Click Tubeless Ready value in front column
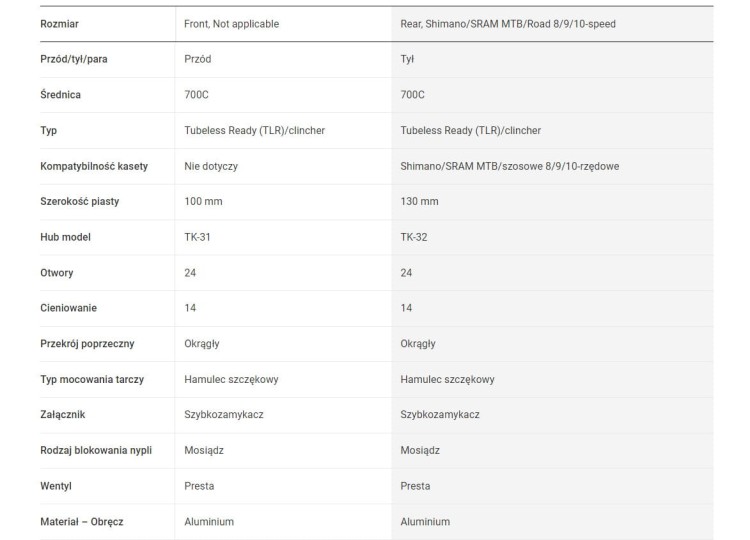Image resolution: width=750 pixels, height=540 pixels. click(254, 131)
